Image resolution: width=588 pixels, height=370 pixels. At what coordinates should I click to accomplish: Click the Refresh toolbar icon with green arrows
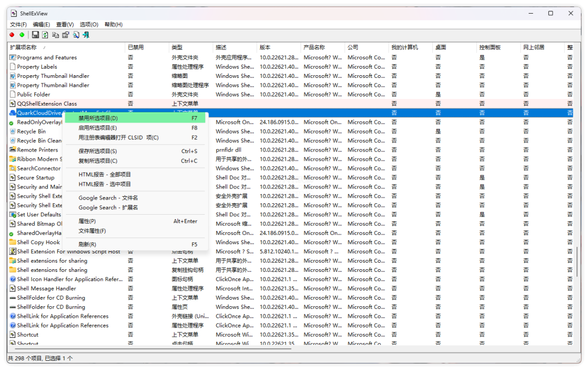tap(45, 35)
